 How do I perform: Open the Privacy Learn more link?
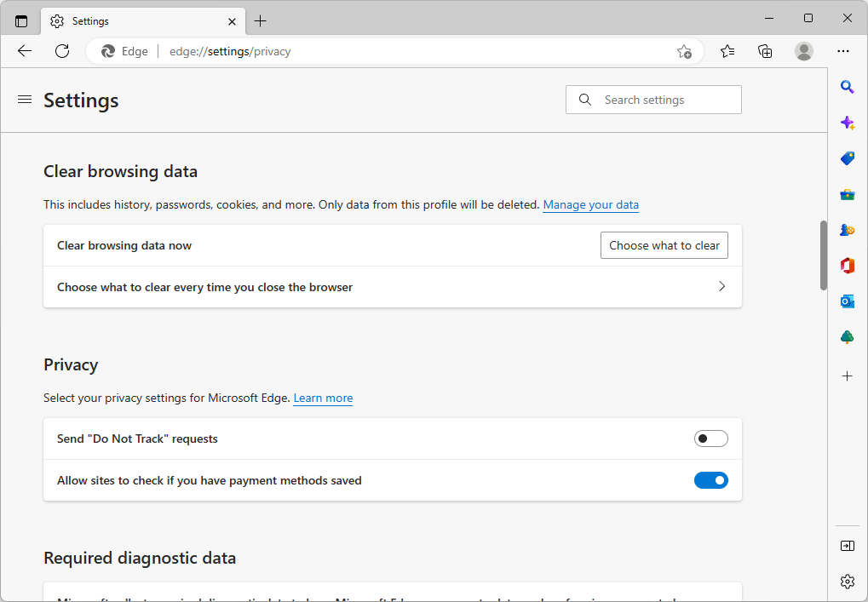coord(323,398)
